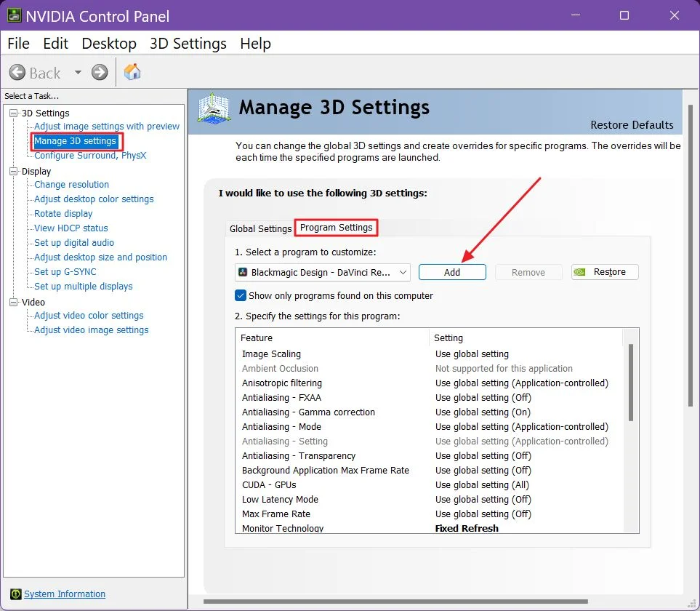
Task: Collapse the Display tree node
Action: point(14,171)
